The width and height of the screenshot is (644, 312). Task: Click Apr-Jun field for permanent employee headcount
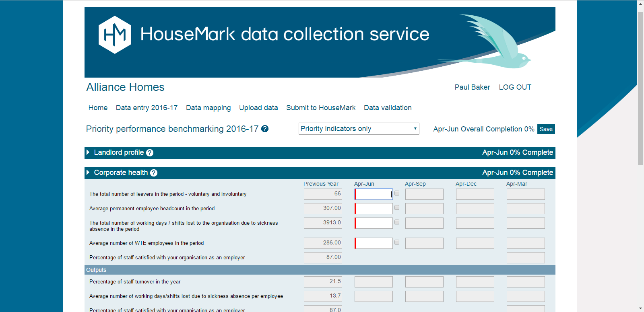point(374,209)
